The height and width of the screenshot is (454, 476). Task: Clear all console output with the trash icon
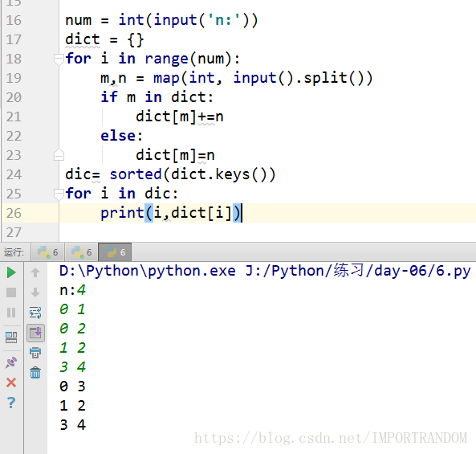click(x=35, y=373)
